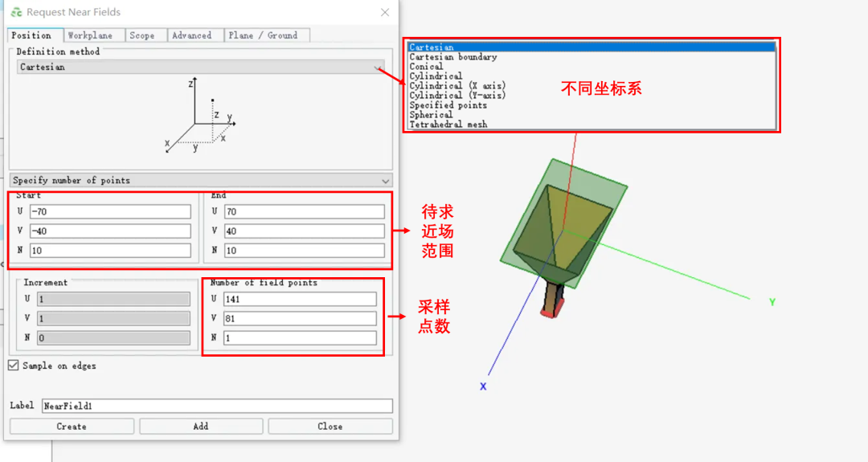This screenshot has height=462, width=868.
Task: Toggle the Sample on edges checkbox
Action: pyautogui.click(x=14, y=366)
